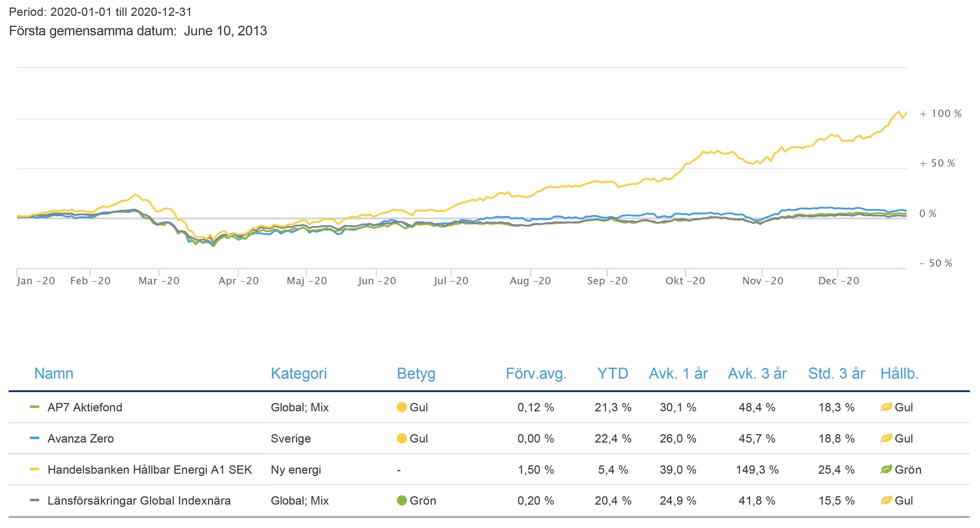Open Handelsbanken Hållbar Energi A1 SEK fund
Viewport: 980px width, 528px height.
[150, 470]
